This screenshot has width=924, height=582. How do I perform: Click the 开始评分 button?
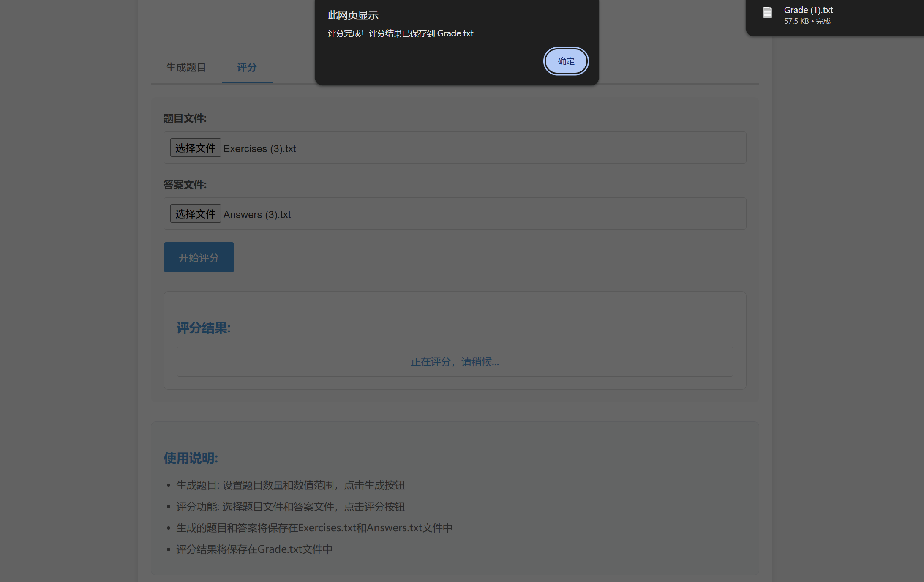coord(199,257)
